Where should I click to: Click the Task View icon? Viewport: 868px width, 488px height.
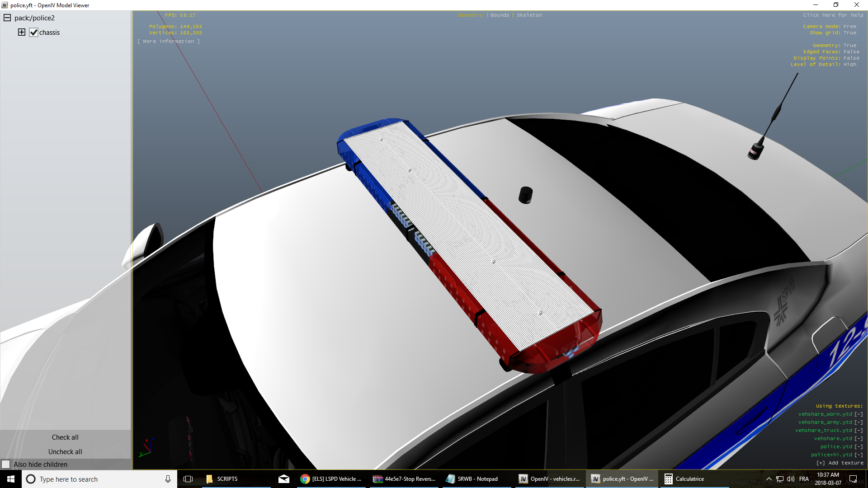click(x=188, y=479)
